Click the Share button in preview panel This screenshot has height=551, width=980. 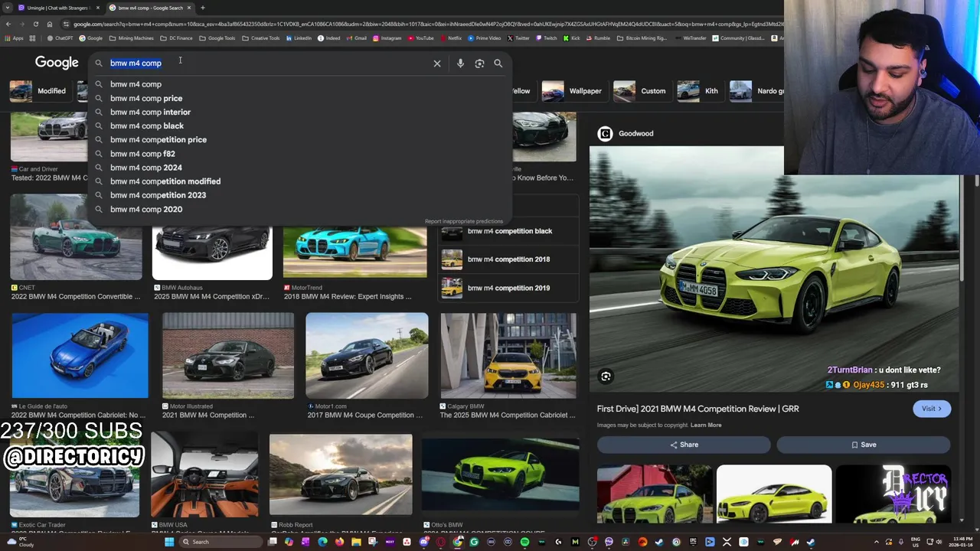684,445
